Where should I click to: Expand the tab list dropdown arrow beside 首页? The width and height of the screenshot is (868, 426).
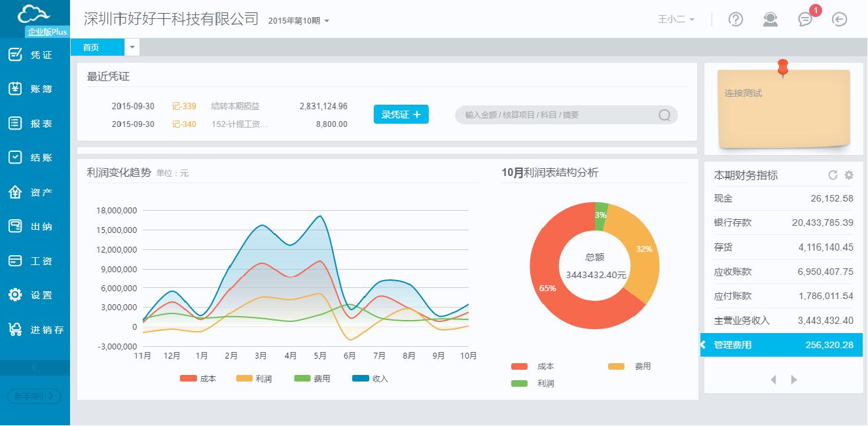pyautogui.click(x=132, y=47)
